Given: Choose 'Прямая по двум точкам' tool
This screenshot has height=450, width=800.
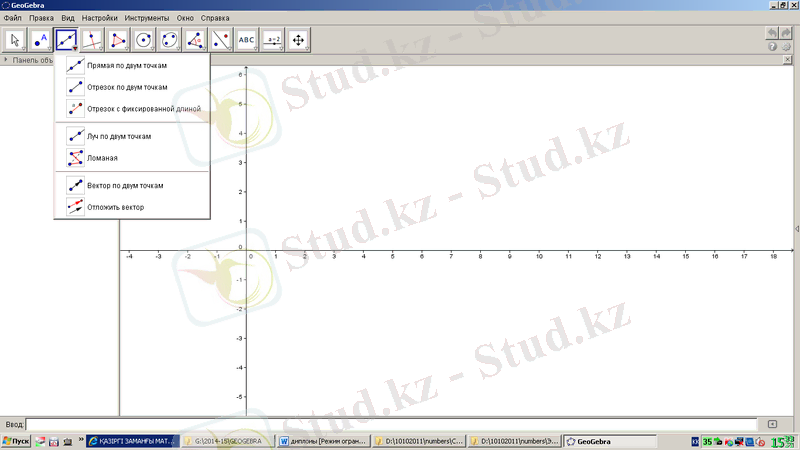Looking at the screenshot, I should coord(132,65).
